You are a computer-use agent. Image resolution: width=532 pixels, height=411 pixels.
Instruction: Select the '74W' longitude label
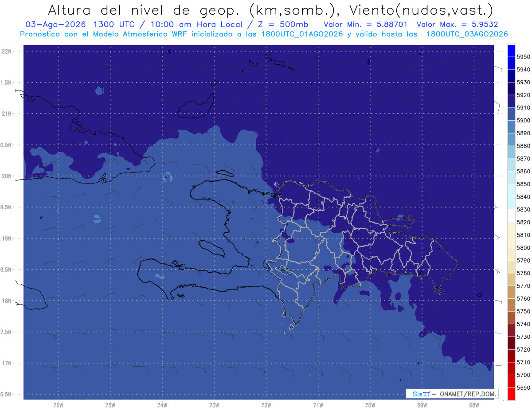162,405
